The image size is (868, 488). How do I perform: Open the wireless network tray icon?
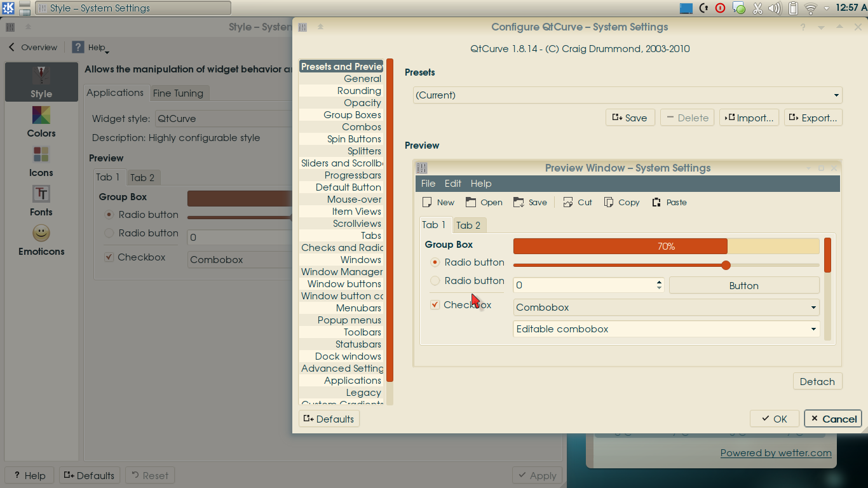point(810,8)
